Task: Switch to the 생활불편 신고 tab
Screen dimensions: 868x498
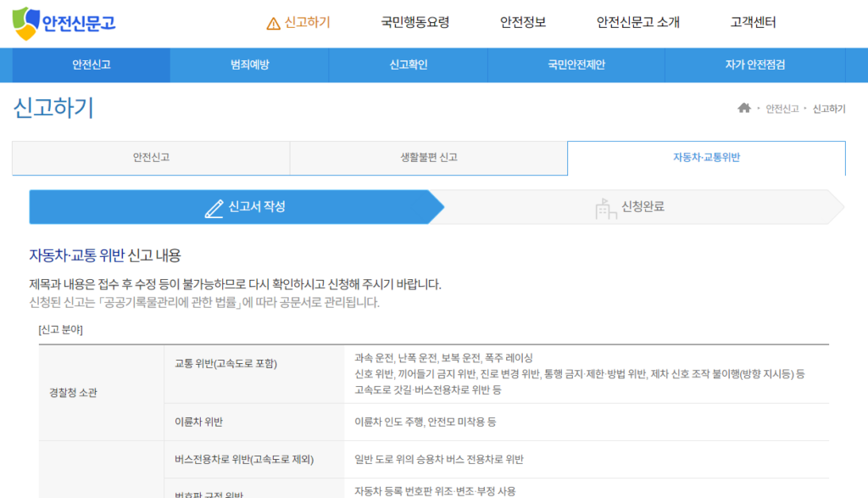Action: [x=429, y=158]
